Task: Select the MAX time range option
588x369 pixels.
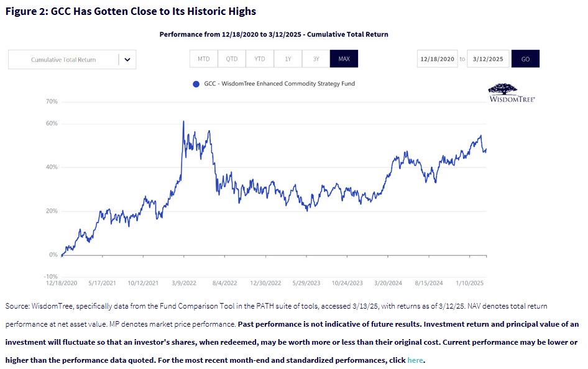Action: [342, 58]
